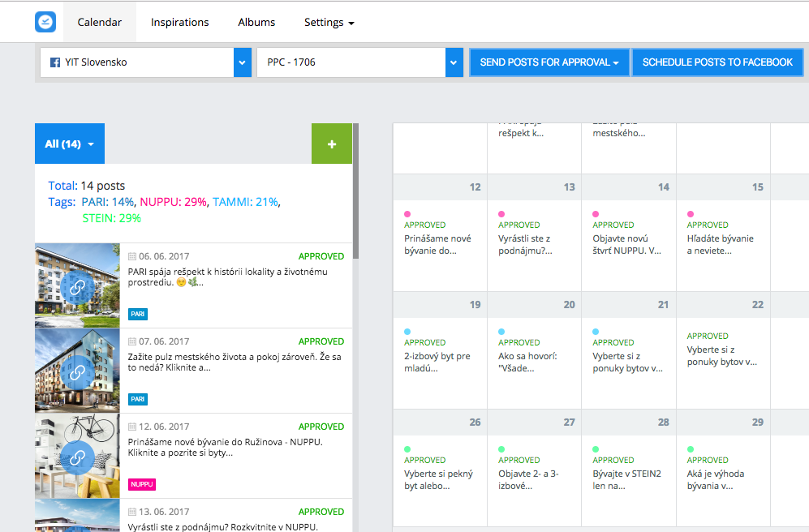Click the post list scrollbar
This screenshot has height=532, width=809.
(x=355, y=191)
